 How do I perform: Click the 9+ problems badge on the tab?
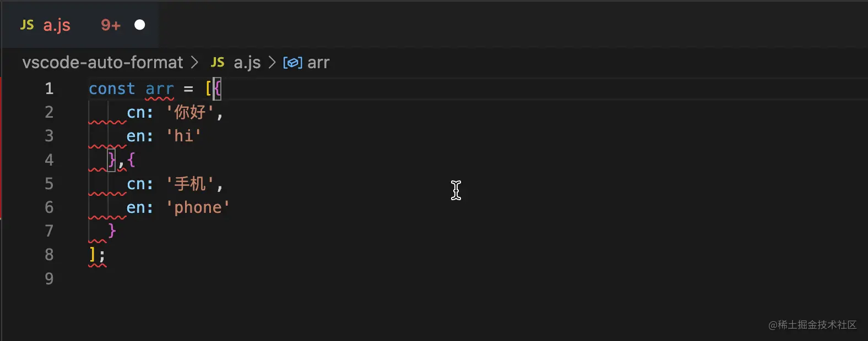pyautogui.click(x=109, y=24)
